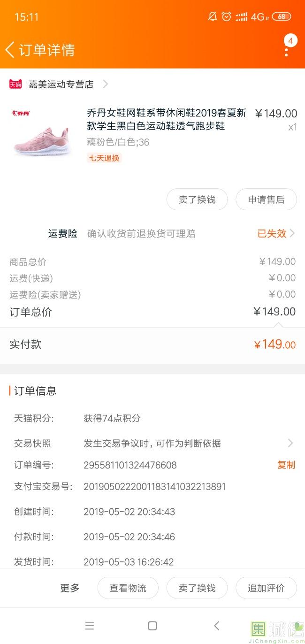Click 卖了换钱 button under product
Viewport: 305px width, 644px height.
click(197, 199)
